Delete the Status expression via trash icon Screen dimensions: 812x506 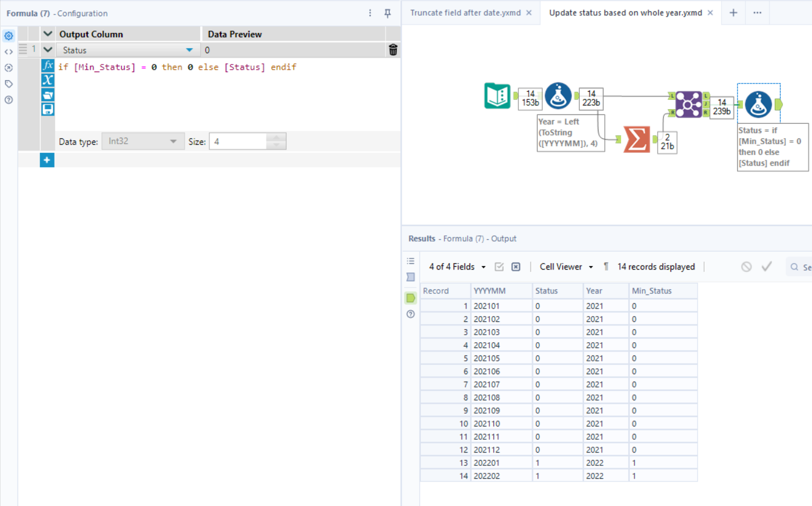[x=393, y=50]
